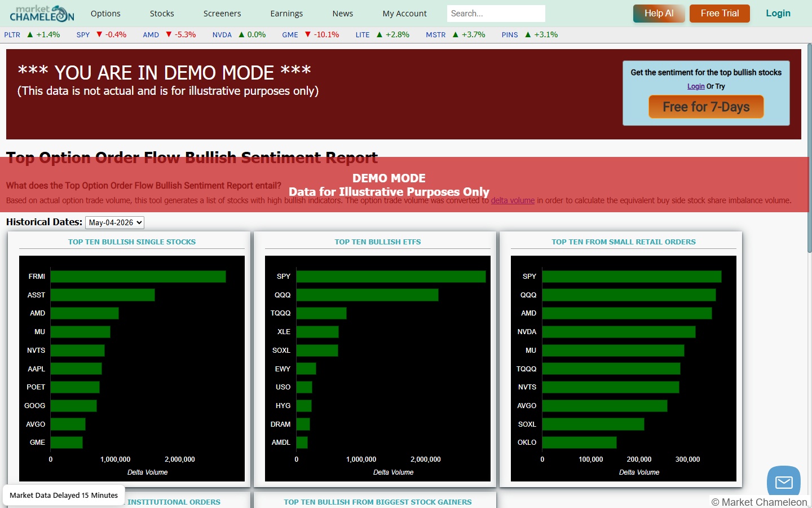Image resolution: width=812 pixels, height=508 pixels.
Task: Click the USO label in bullish ETFs chart
Action: (x=283, y=387)
